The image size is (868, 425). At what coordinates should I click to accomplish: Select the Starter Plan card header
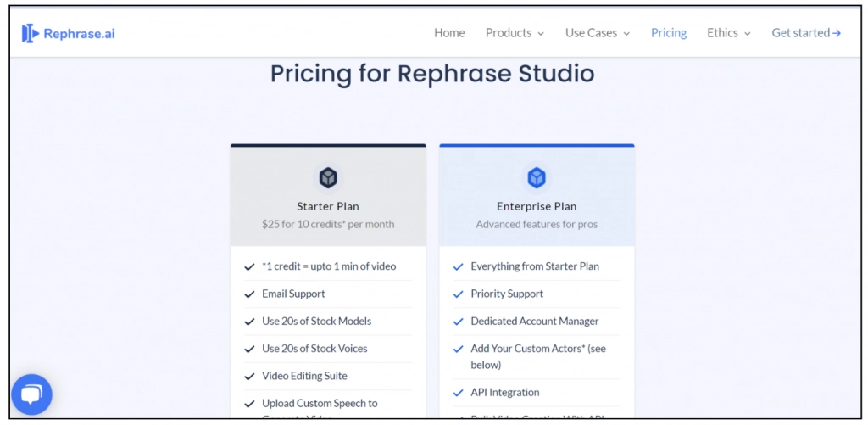click(x=328, y=206)
